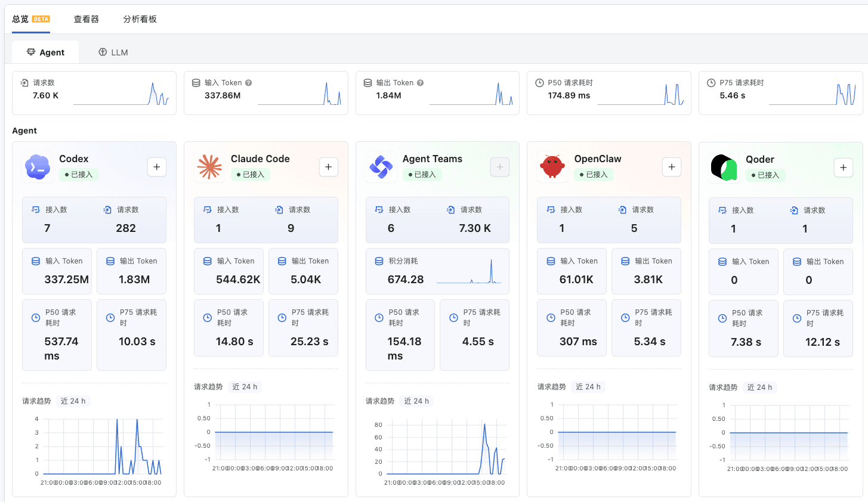Click the 已接入 status badge under Claude Code
This screenshot has height=502, width=868.
(251, 175)
